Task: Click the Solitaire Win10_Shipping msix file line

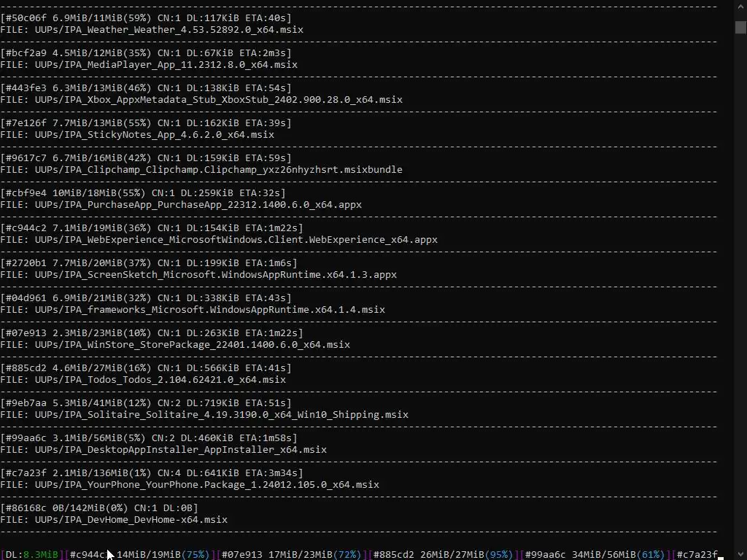Action: click(x=204, y=415)
